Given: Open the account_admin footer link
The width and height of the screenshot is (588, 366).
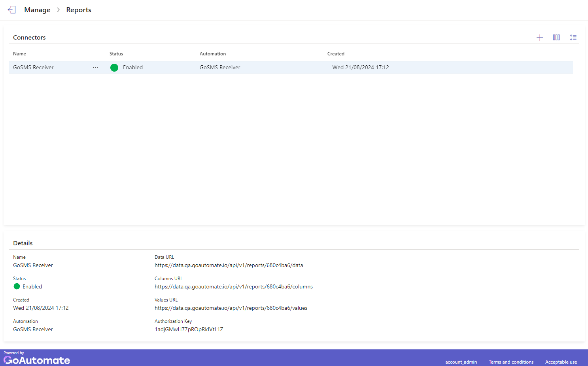Looking at the screenshot, I should click(x=461, y=362).
